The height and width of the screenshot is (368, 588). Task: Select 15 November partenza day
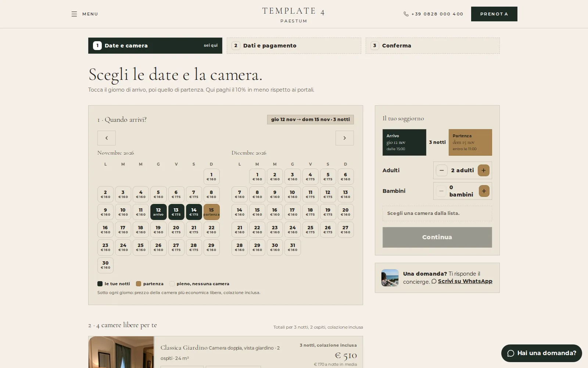pos(211,212)
